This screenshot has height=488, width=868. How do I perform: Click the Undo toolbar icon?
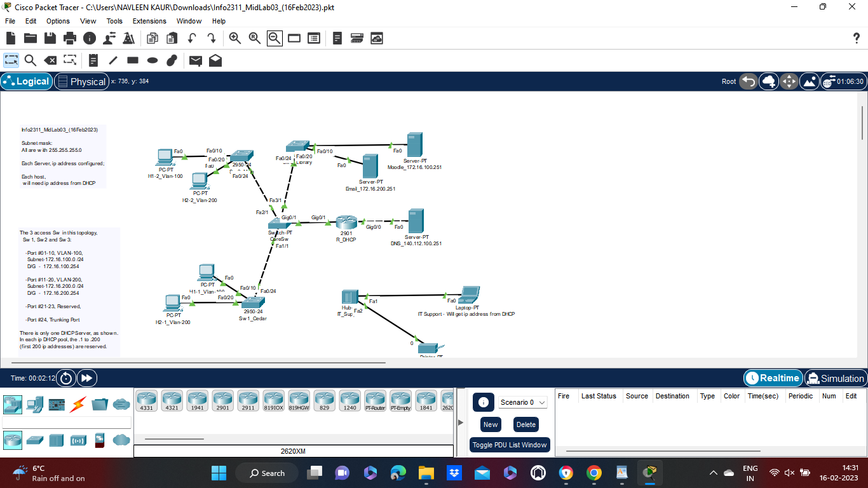[x=191, y=38]
